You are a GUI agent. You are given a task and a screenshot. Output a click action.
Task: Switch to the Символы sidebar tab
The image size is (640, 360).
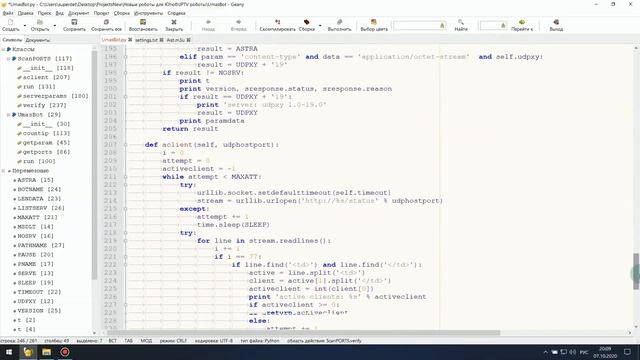(x=12, y=40)
